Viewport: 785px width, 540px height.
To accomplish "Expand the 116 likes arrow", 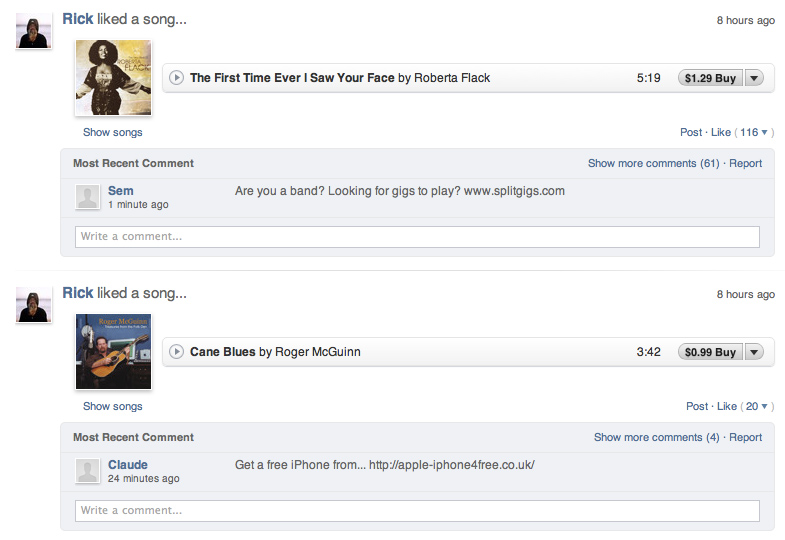I will tap(764, 133).
